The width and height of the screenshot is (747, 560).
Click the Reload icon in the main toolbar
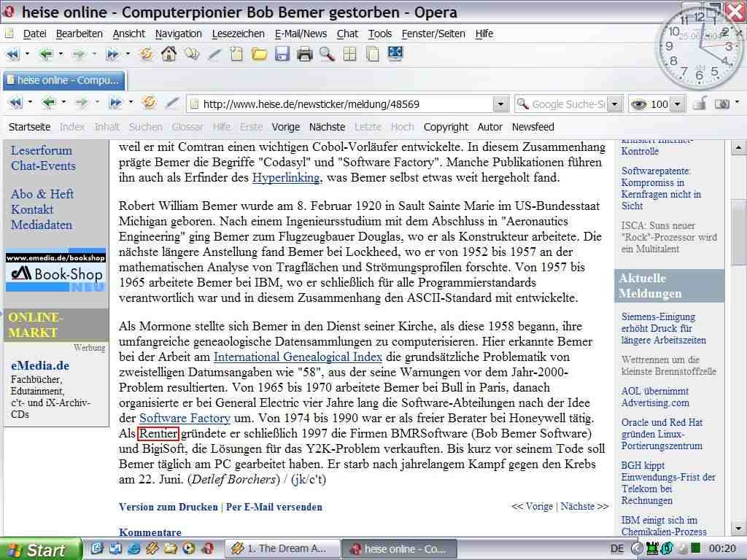click(x=146, y=54)
